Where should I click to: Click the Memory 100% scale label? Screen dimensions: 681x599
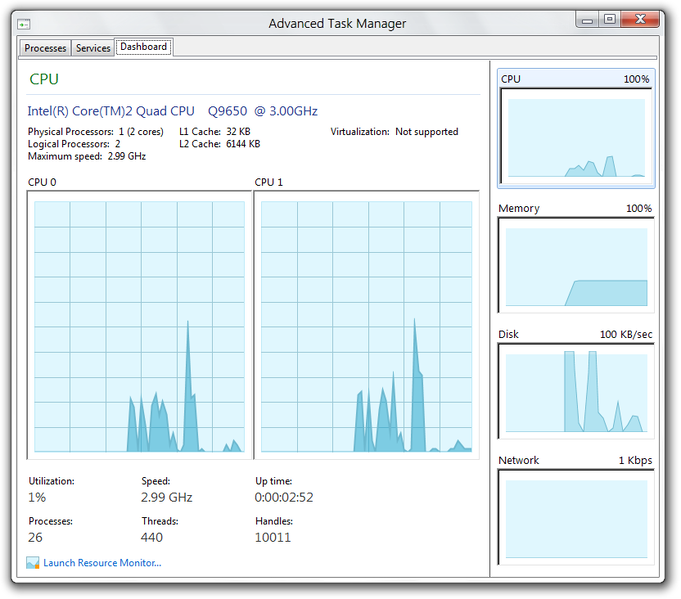tap(639, 208)
